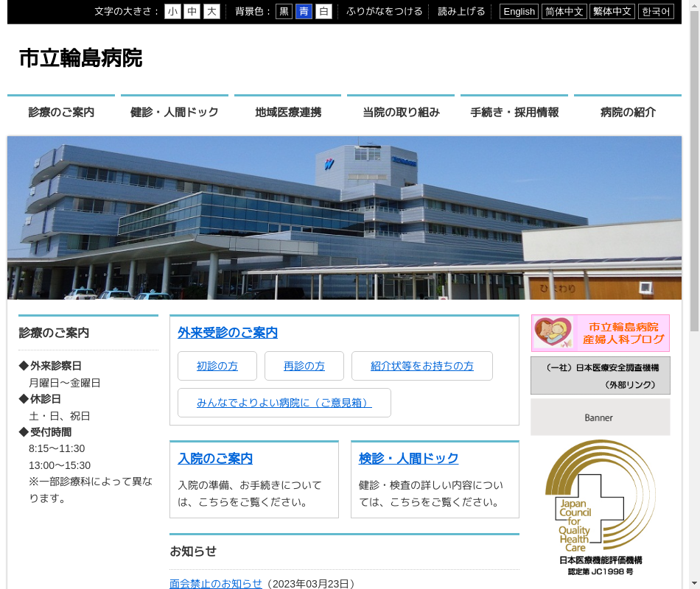
Task: Click the Japan Council for Quality Health Care logo
Action: pos(600,507)
